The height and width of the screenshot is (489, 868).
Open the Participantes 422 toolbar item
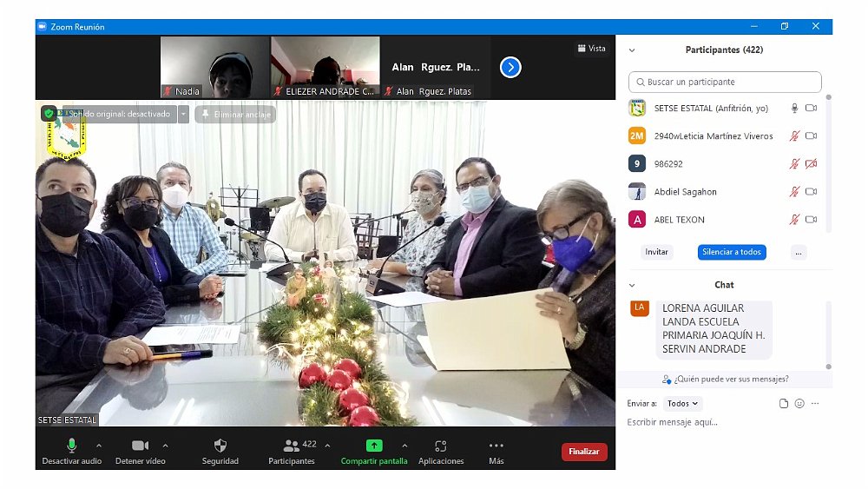[x=292, y=446]
